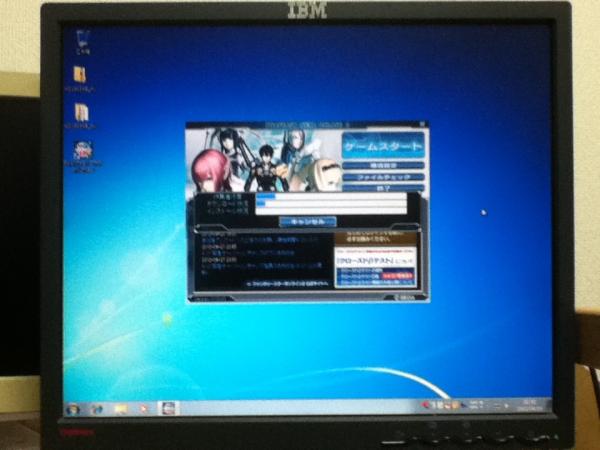
Task: Open the Windows Start menu orb
Action: 73,409
